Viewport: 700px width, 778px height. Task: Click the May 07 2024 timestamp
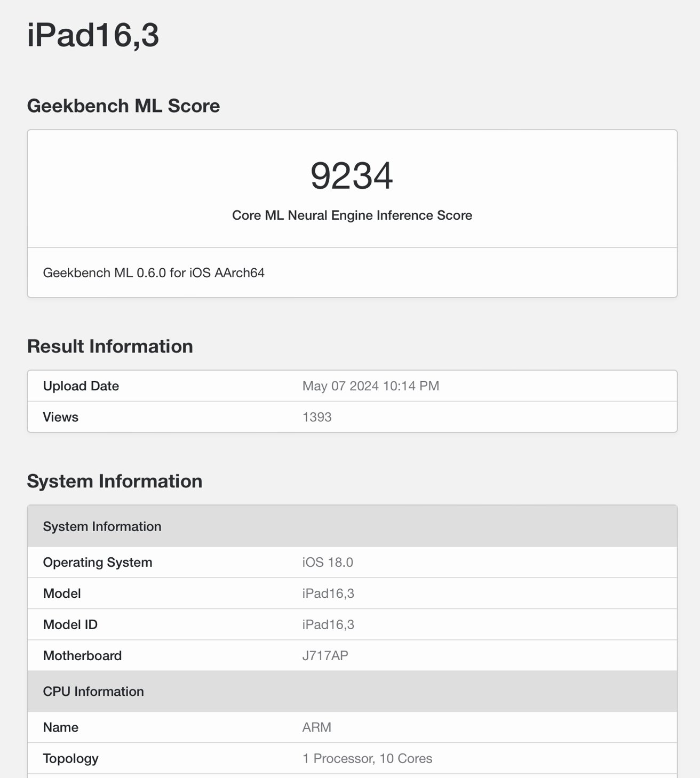click(370, 386)
